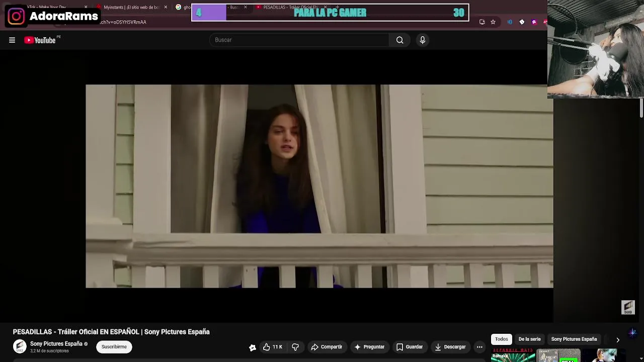Click the 3,2 M de suscriptores text
Viewport: 644px width, 362px height.
[x=49, y=351]
